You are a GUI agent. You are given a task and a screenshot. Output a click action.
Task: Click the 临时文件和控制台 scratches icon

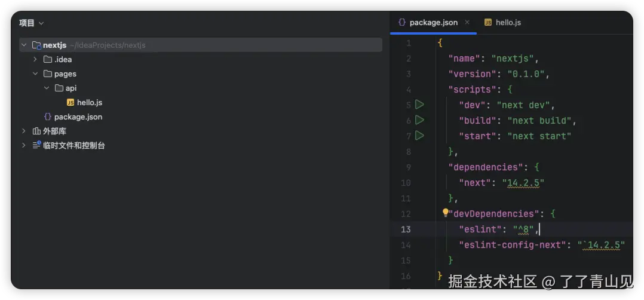tap(36, 145)
